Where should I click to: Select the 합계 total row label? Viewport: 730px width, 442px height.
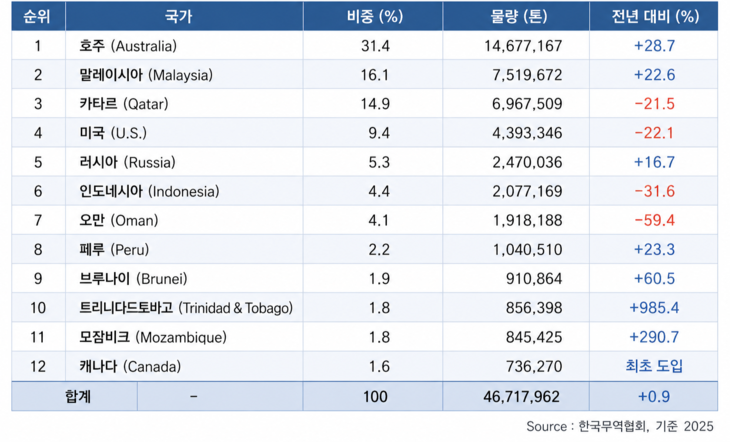(x=75, y=396)
